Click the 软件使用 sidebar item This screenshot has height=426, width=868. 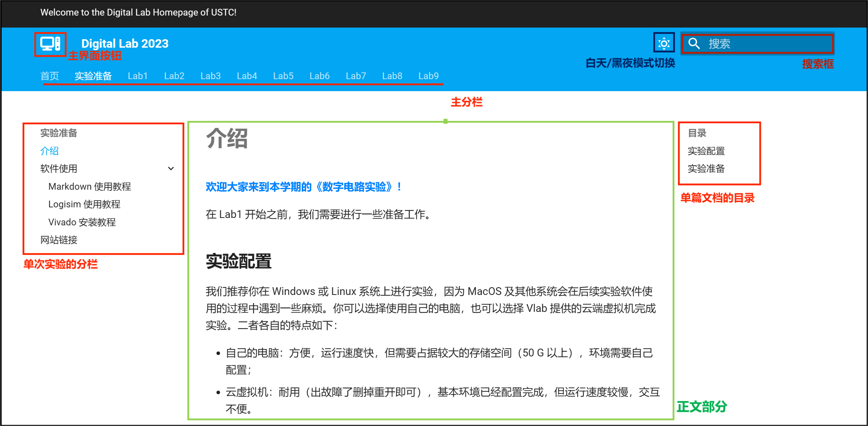pos(59,168)
